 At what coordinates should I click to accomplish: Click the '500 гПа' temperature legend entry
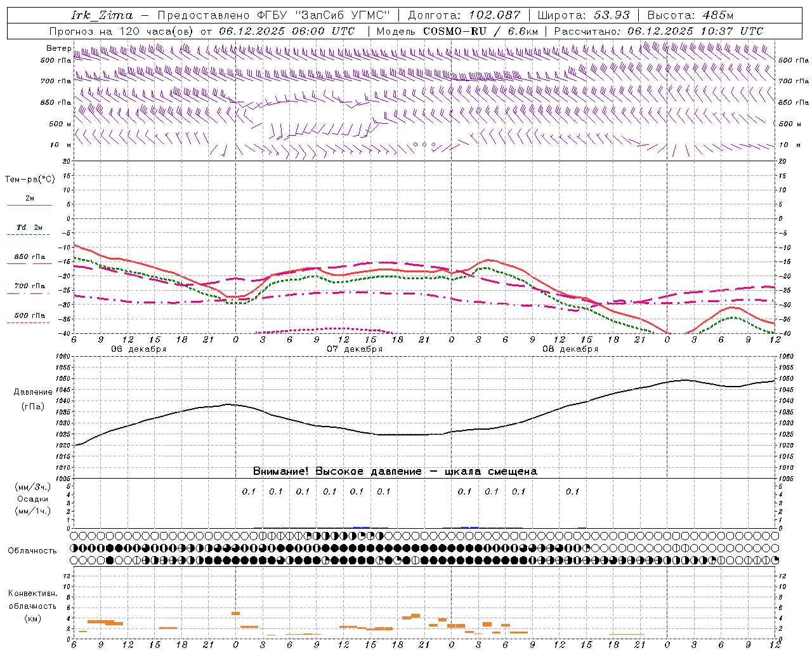point(30,315)
